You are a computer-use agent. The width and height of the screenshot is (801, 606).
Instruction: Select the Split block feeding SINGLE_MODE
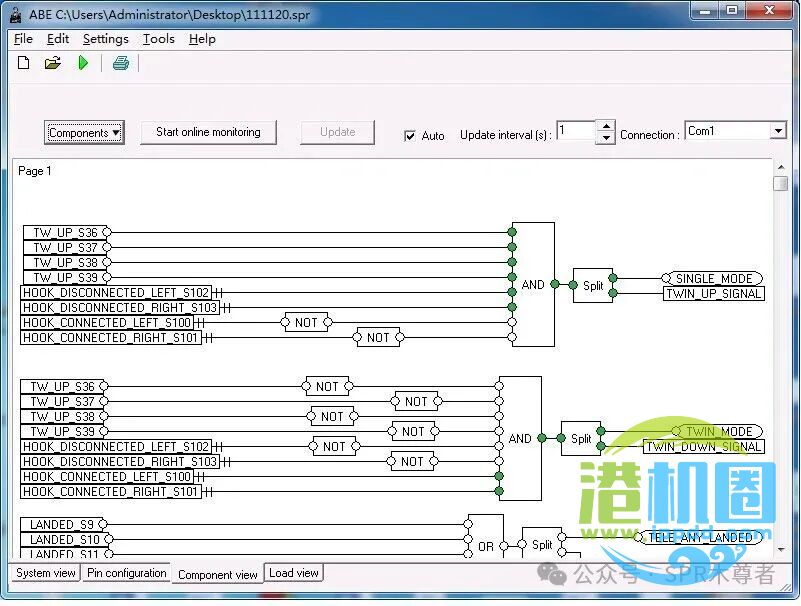[x=593, y=285]
